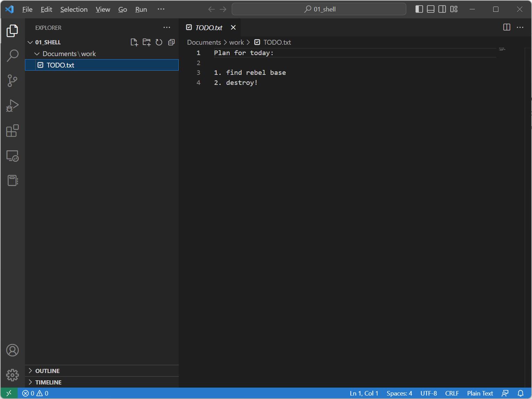Open the Run menu
Image resolution: width=532 pixels, height=399 pixels.
[141, 9]
